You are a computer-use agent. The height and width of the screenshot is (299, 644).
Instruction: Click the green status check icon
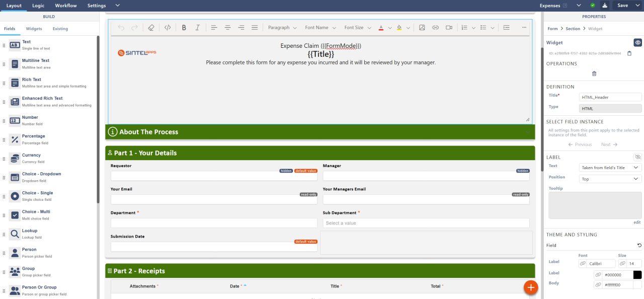click(x=593, y=6)
